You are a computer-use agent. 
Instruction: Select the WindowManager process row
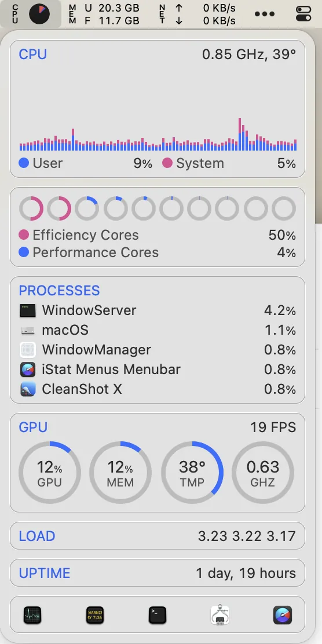click(158, 350)
